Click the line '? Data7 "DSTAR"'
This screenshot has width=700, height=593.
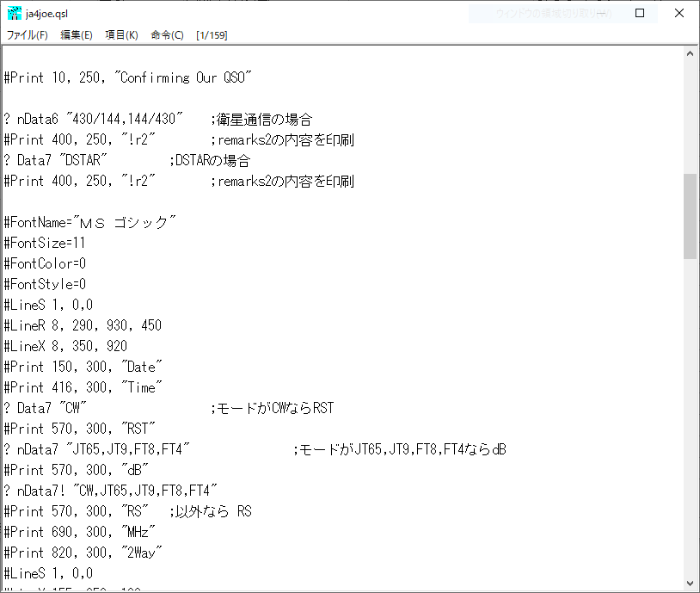coord(55,160)
